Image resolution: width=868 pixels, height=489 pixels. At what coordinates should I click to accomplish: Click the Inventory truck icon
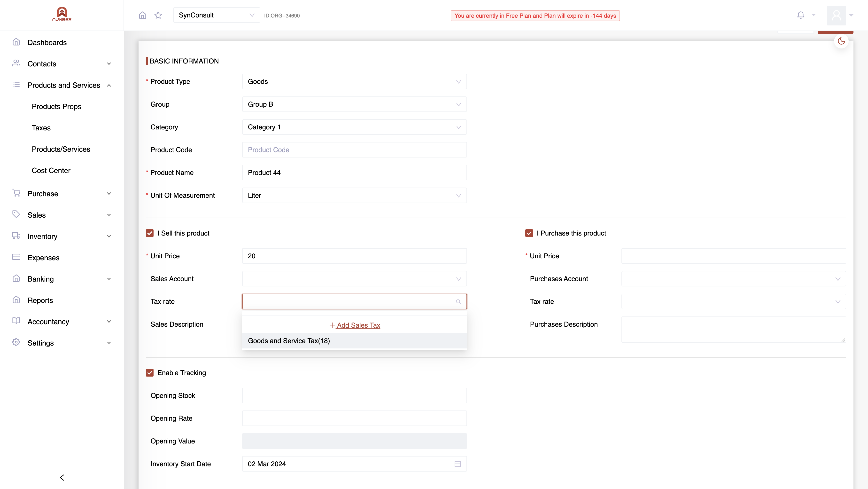click(x=16, y=236)
